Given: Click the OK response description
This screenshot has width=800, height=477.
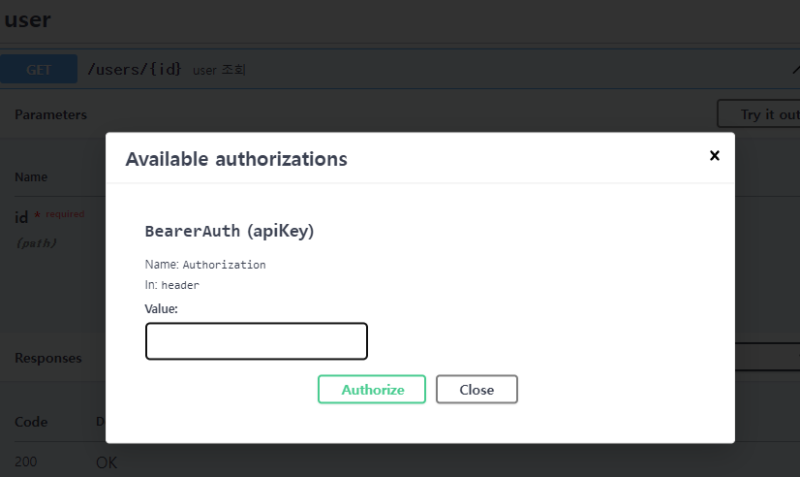Looking at the screenshot, I should click(x=107, y=463).
